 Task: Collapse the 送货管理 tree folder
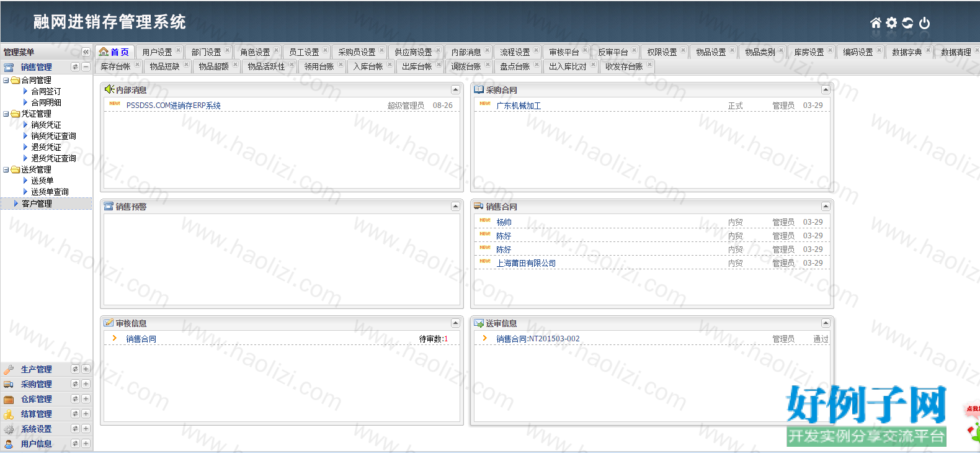[x=6, y=169]
